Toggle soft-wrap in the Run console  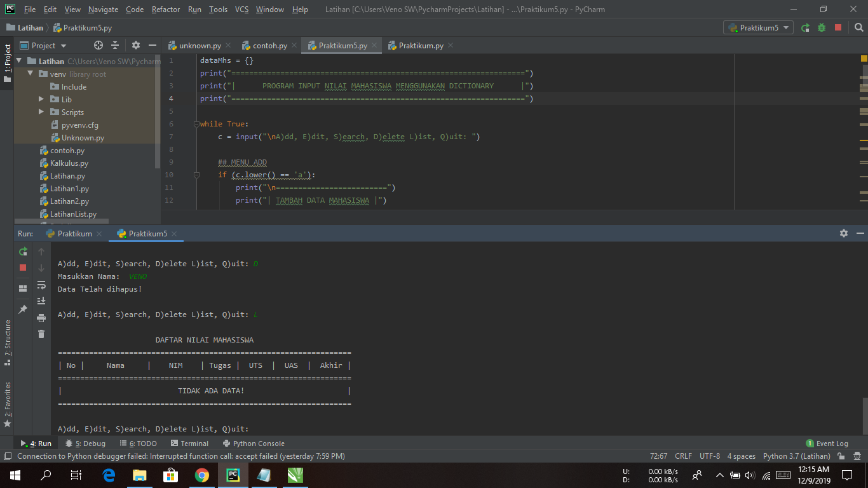[41, 284]
